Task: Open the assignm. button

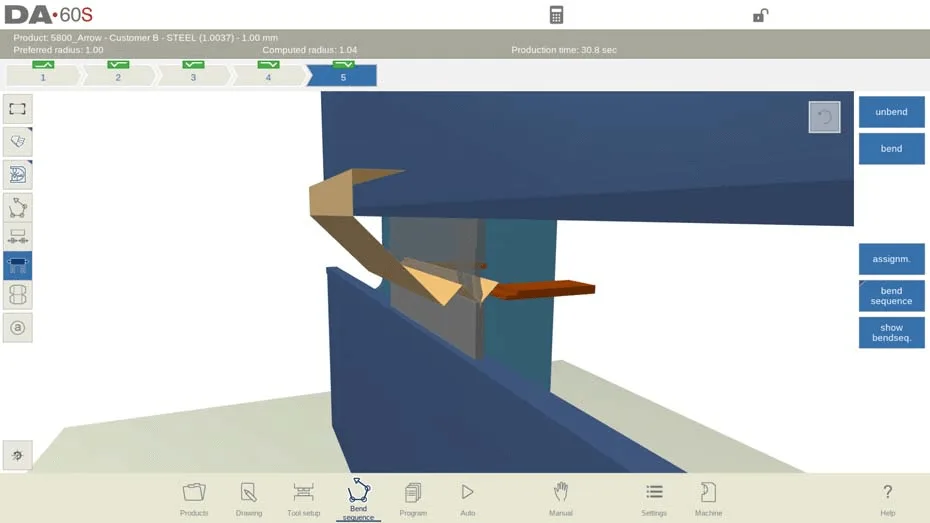Action: click(x=891, y=259)
